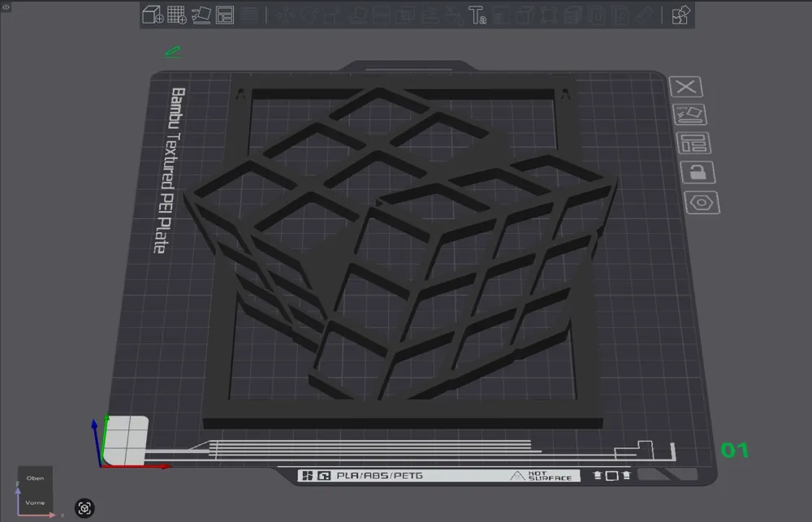Choose the Lay on face tool
Viewport: 812px width, 522px height.
point(357,15)
